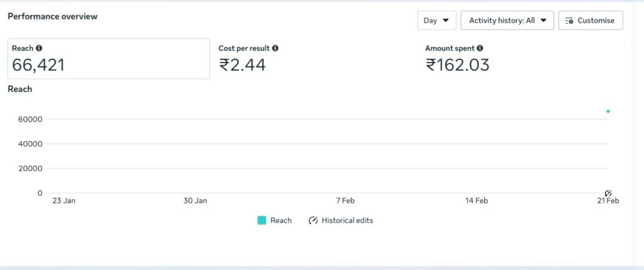
Task: Click the 14 Feb x-axis label
Action: tap(477, 201)
